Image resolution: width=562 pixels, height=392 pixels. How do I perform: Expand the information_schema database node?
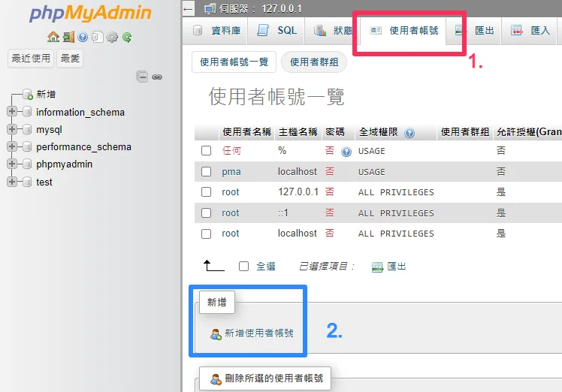[11, 111]
